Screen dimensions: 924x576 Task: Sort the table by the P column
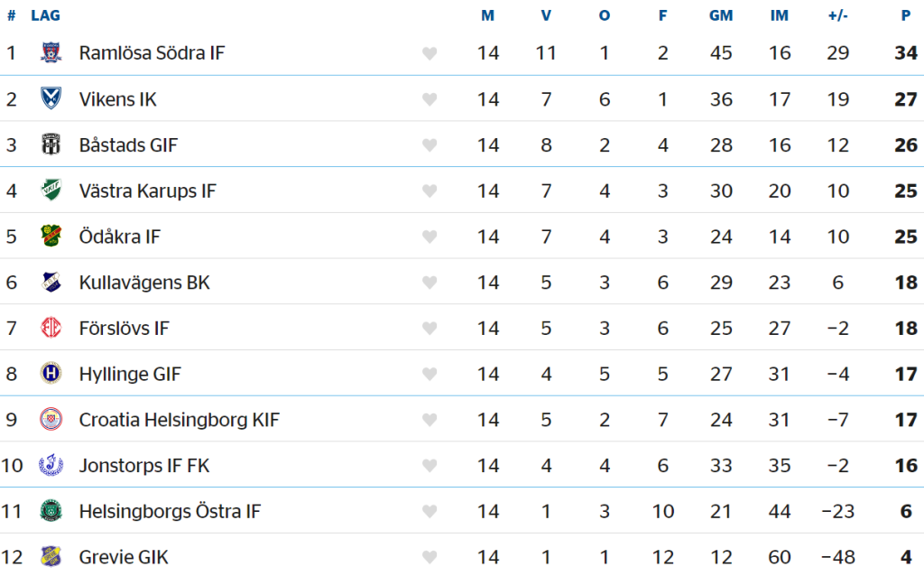905,15
